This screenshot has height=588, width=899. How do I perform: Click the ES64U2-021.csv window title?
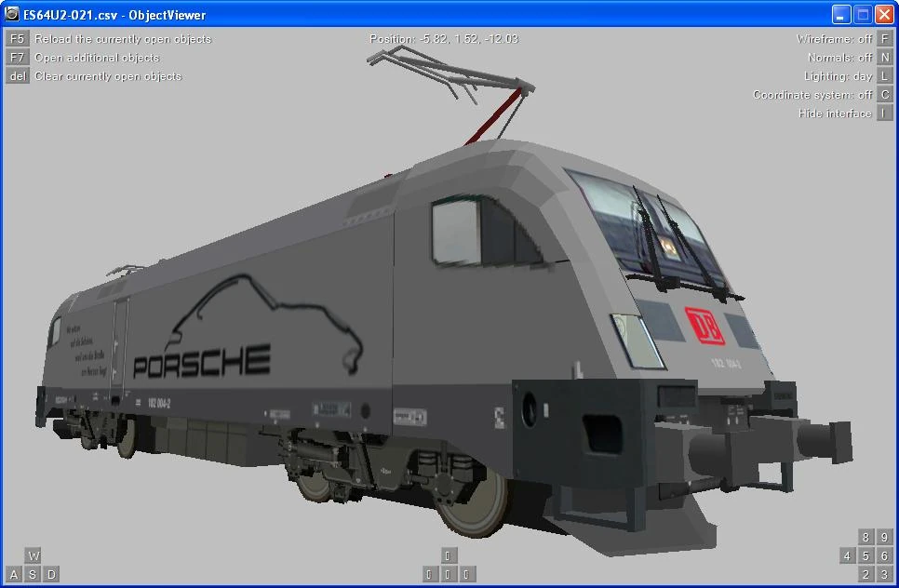point(114,15)
